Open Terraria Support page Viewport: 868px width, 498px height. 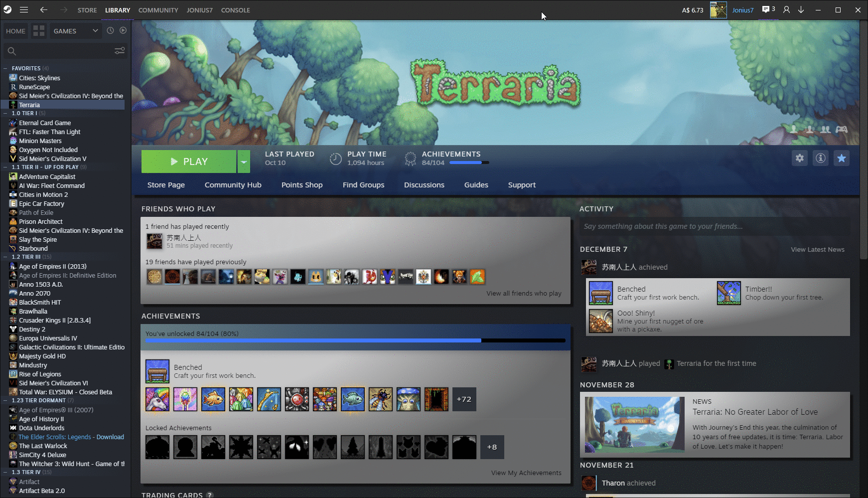[x=522, y=185]
